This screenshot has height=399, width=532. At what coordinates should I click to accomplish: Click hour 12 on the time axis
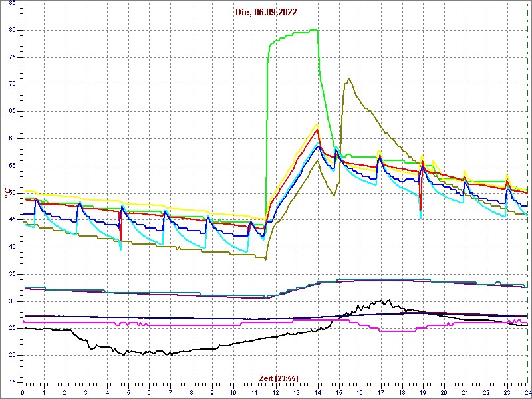click(x=275, y=392)
